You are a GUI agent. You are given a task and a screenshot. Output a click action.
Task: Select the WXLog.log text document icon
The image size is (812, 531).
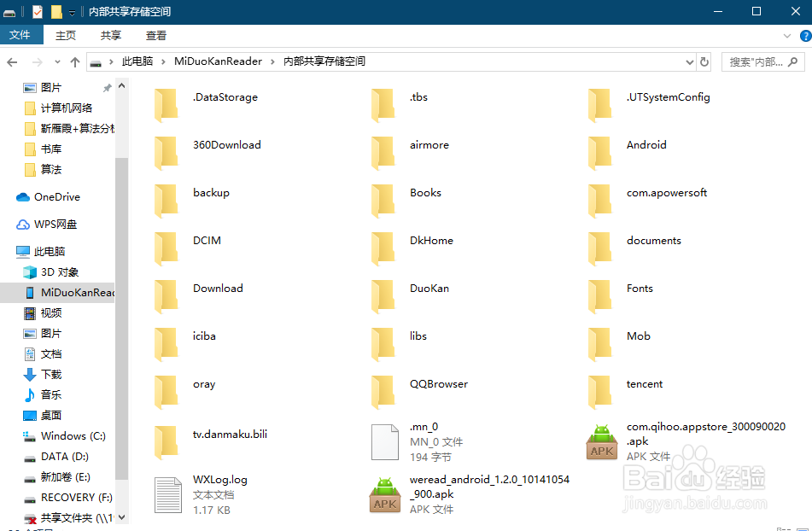[168, 495]
